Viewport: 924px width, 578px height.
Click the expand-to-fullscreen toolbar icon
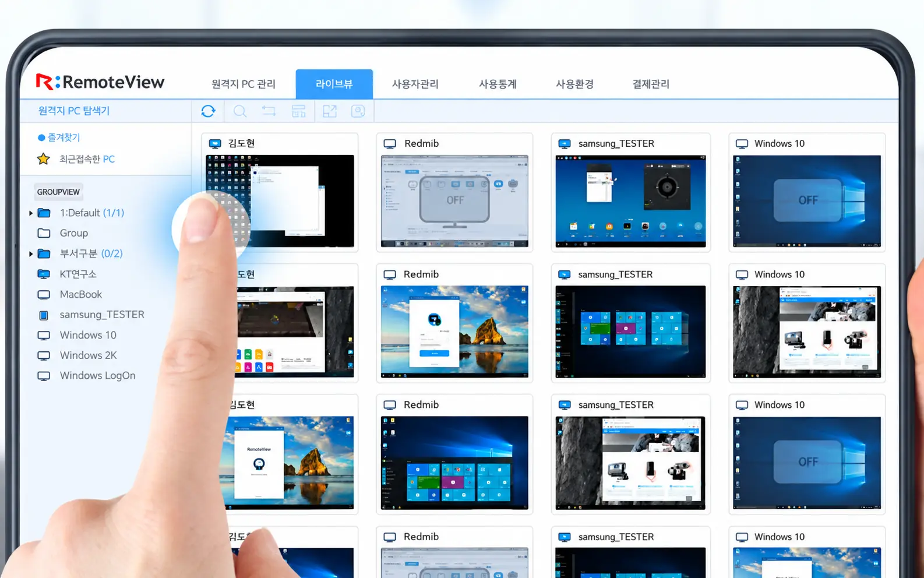point(330,111)
